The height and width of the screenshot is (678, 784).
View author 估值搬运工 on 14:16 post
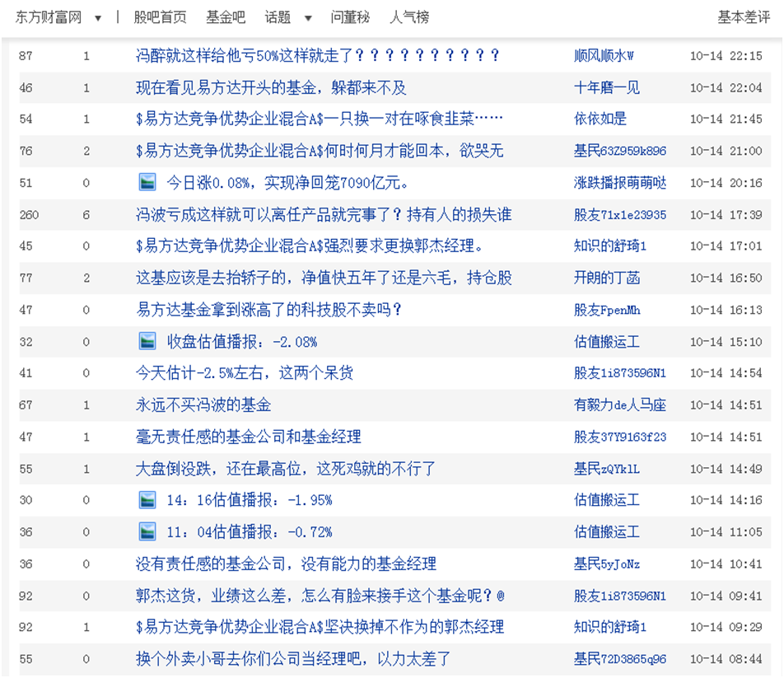click(x=607, y=499)
